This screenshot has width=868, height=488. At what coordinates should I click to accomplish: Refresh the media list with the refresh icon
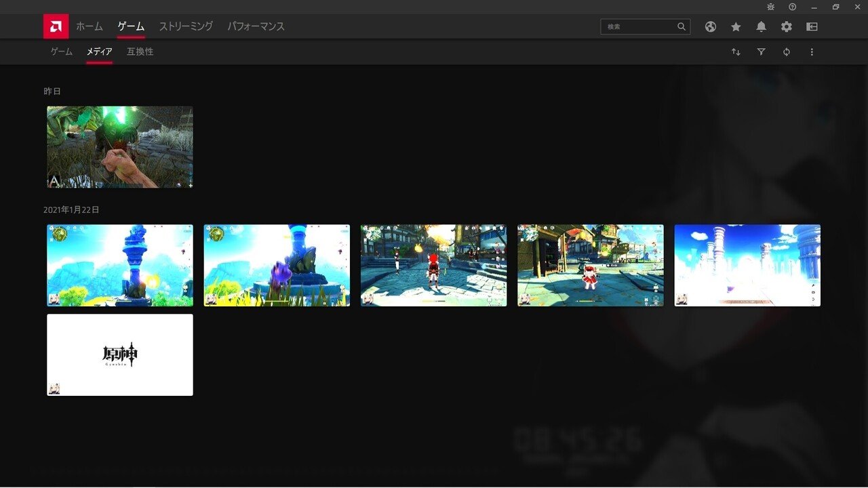tap(787, 52)
